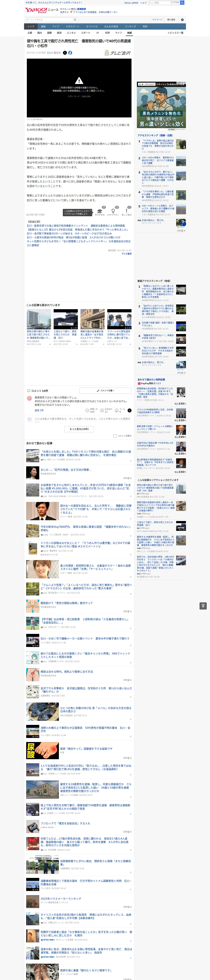Open the ヘルプ link in the header
210x980 pixels.
pos(143,3)
